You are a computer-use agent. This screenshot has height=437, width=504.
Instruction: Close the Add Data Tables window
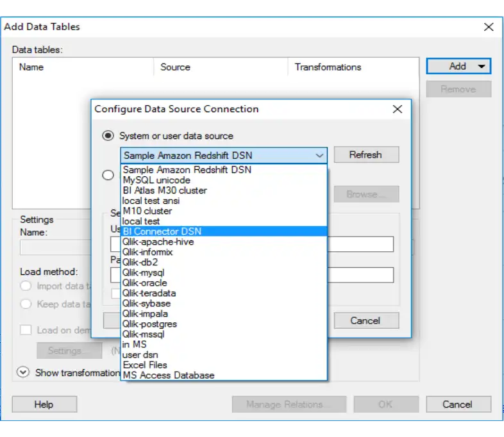489,27
